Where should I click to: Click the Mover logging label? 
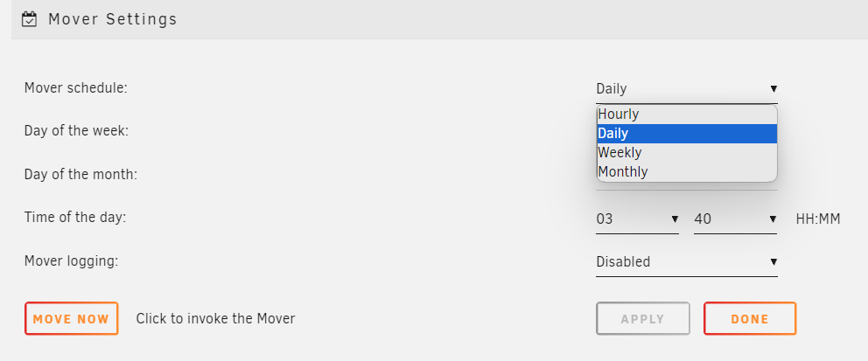tap(72, 260)
